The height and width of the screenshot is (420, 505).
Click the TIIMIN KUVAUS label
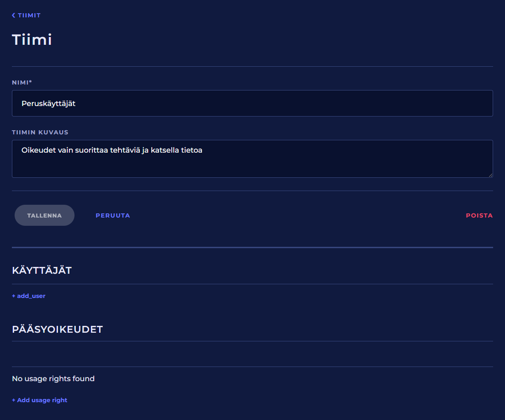[x=40, y=133]
